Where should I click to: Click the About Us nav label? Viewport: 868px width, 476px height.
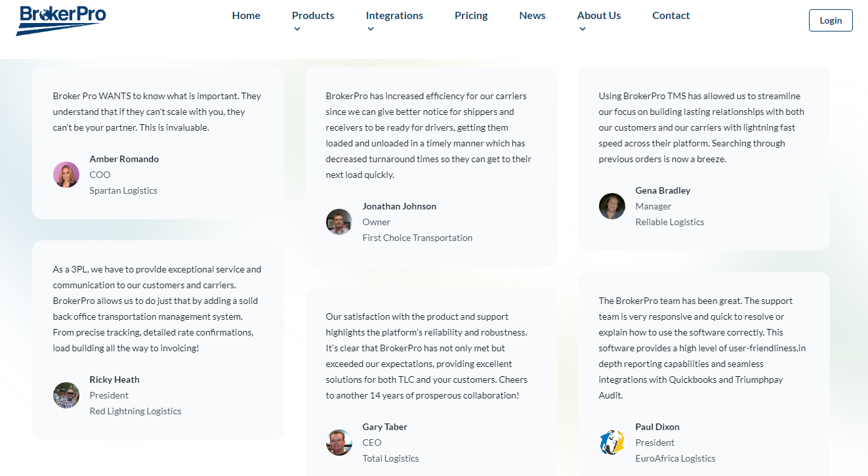click(599, 16)
